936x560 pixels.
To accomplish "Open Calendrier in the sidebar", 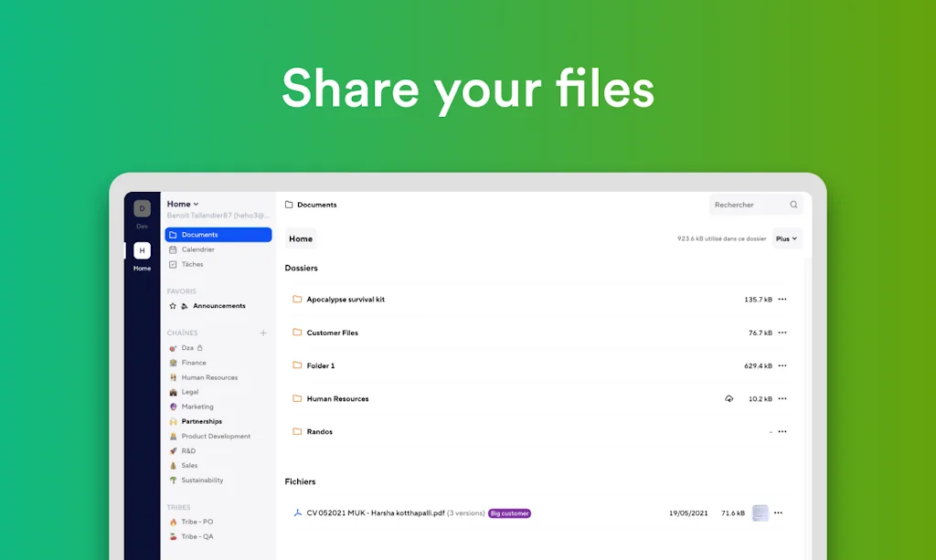I will 197,249.
